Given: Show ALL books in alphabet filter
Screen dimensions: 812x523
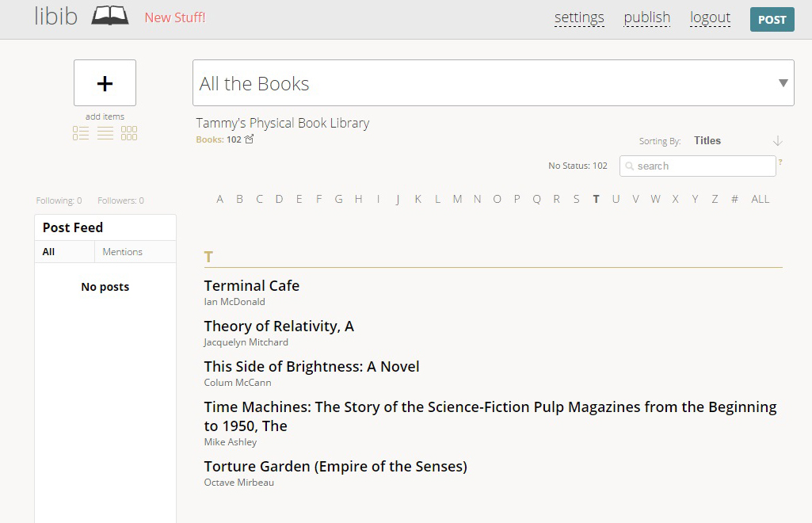Looking at the screenshot, I should (761, 199).
